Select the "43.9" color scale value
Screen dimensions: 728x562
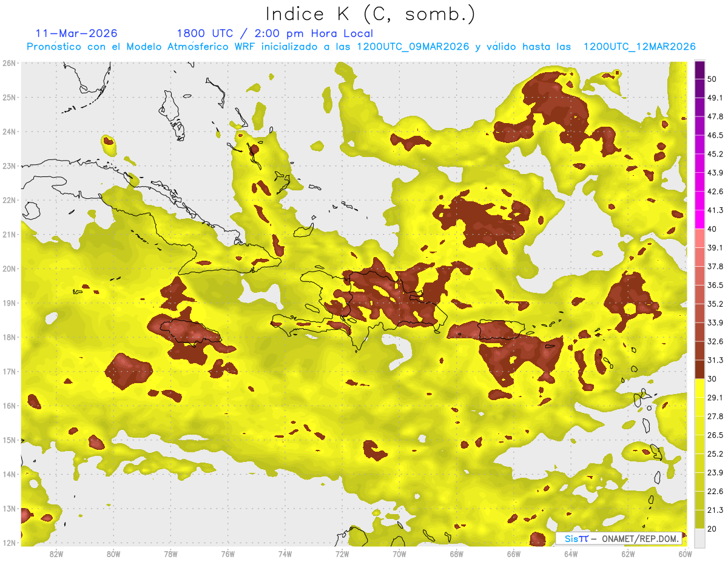(715, 173)
